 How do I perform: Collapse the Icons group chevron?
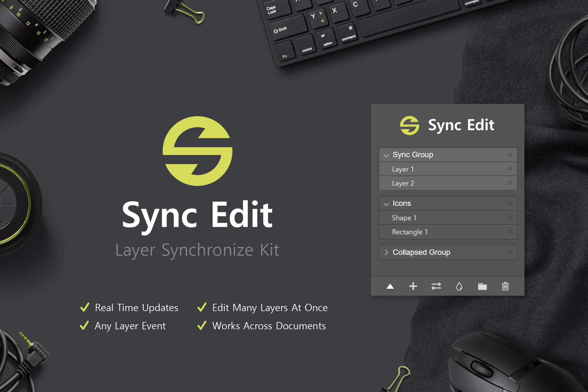[x=386, y=204]
